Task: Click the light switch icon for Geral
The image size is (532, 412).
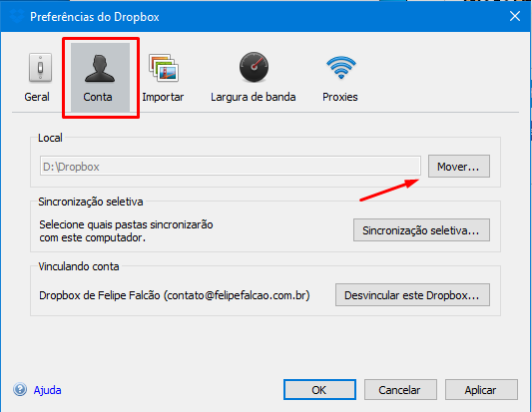Action: coord(40,68)
